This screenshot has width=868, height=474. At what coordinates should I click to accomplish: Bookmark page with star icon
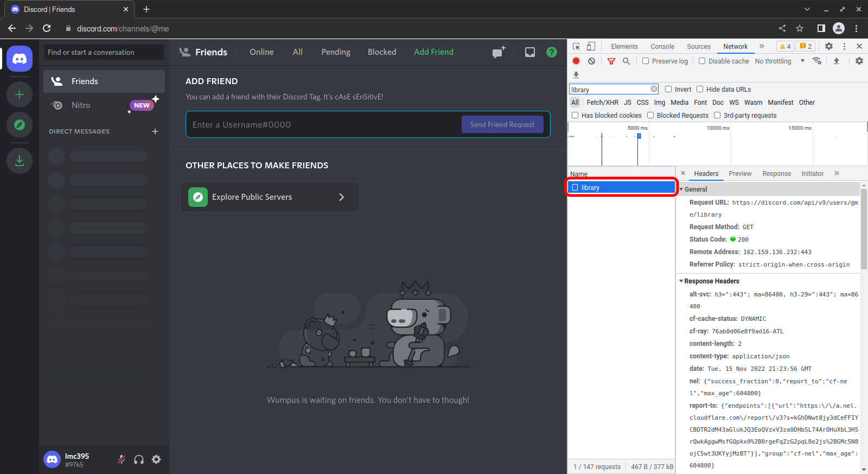pyautogui.click(x=800, y=28)
